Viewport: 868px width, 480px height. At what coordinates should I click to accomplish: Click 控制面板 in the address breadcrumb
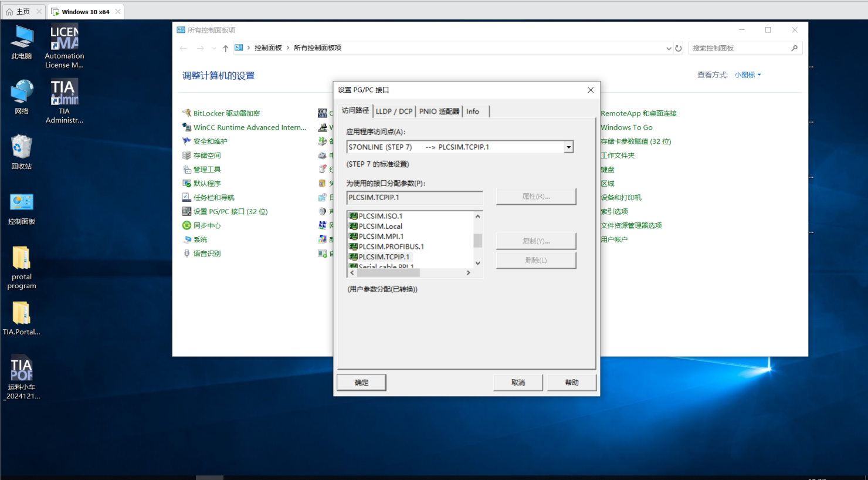coord(268,48)
